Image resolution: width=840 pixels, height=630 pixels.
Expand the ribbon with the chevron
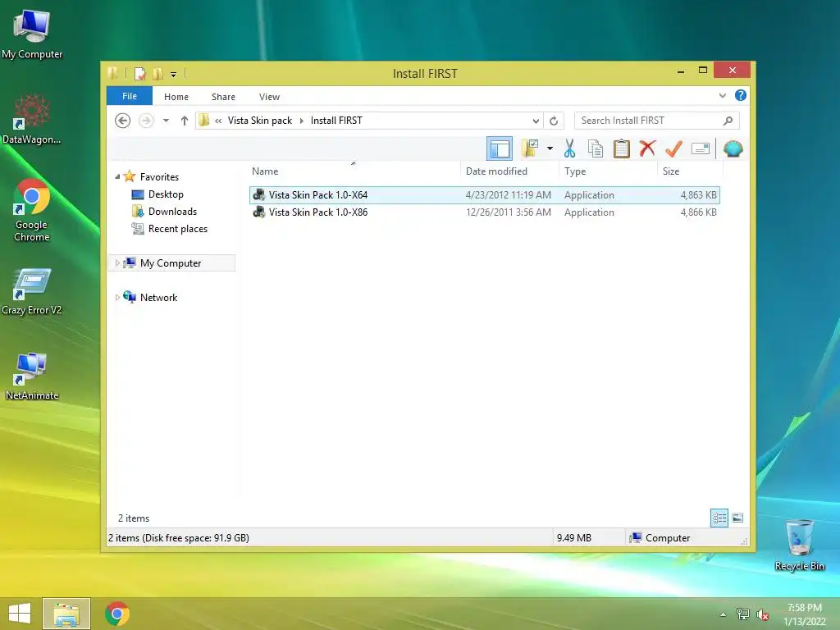click(x=722, y=95)
